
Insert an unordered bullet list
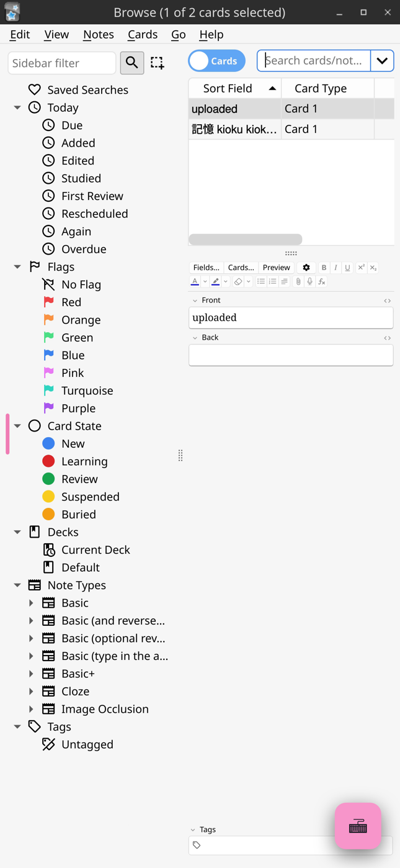261,282
